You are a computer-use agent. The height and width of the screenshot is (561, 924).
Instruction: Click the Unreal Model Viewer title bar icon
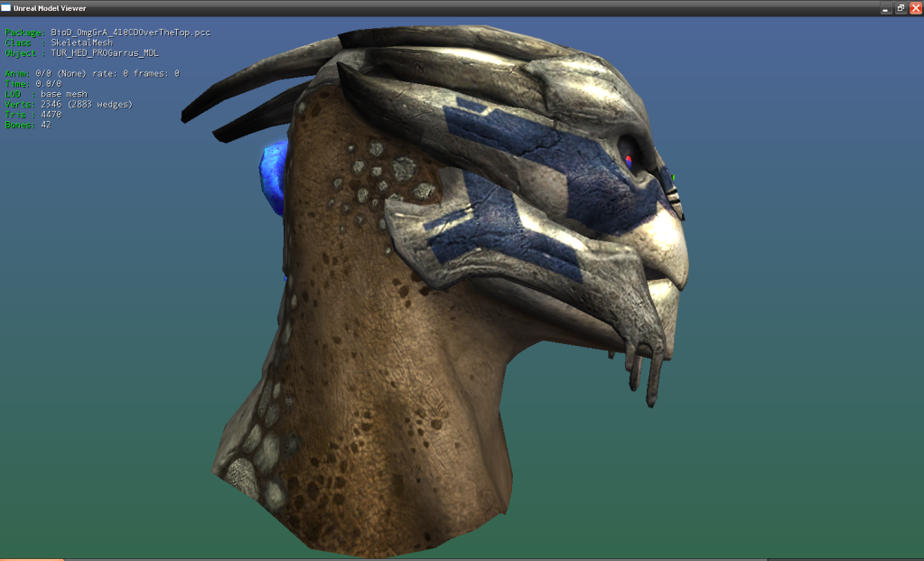click(6, 7)
